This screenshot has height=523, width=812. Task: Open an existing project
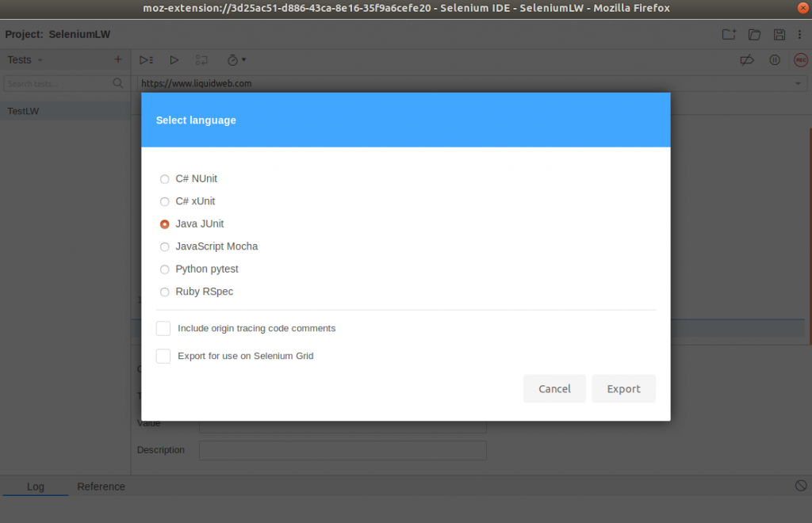coord(754,34)
